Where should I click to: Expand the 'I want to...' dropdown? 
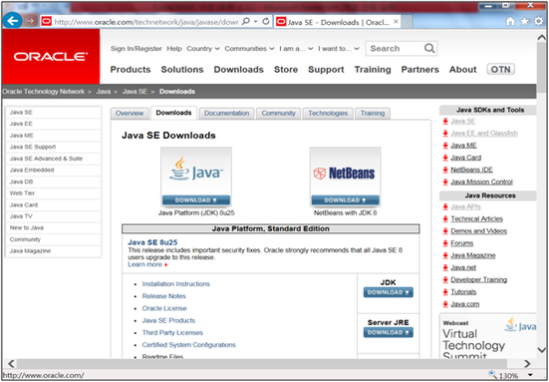339,49
